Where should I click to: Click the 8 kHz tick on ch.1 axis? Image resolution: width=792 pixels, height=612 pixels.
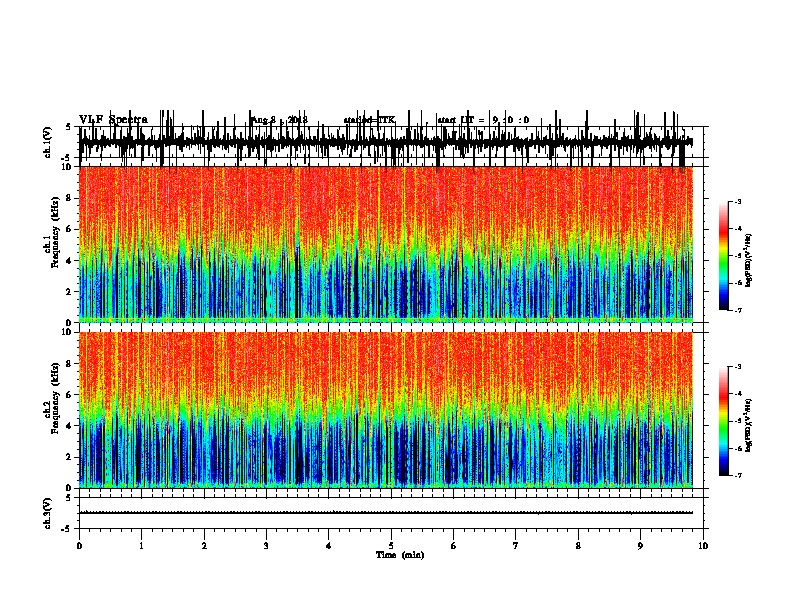(70, 198)
